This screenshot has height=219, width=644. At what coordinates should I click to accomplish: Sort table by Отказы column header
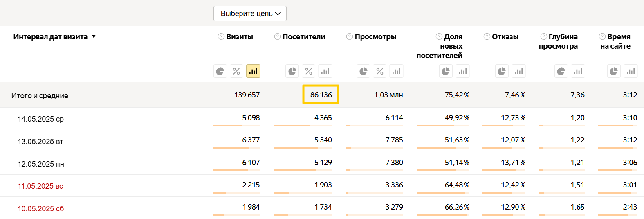pos(505,37)
